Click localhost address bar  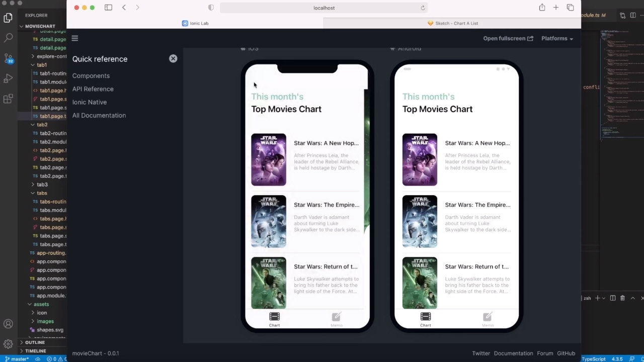324,8
